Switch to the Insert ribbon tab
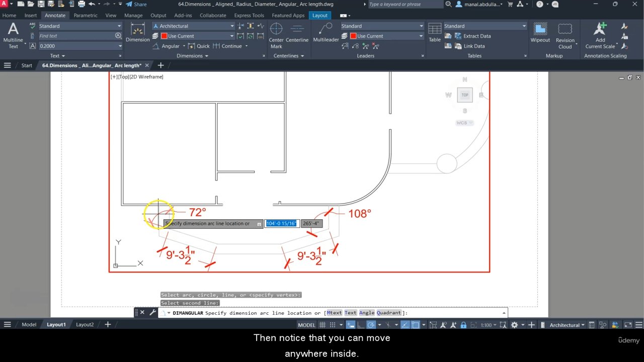This screenshot has height=362, width=644. point(31,16)
